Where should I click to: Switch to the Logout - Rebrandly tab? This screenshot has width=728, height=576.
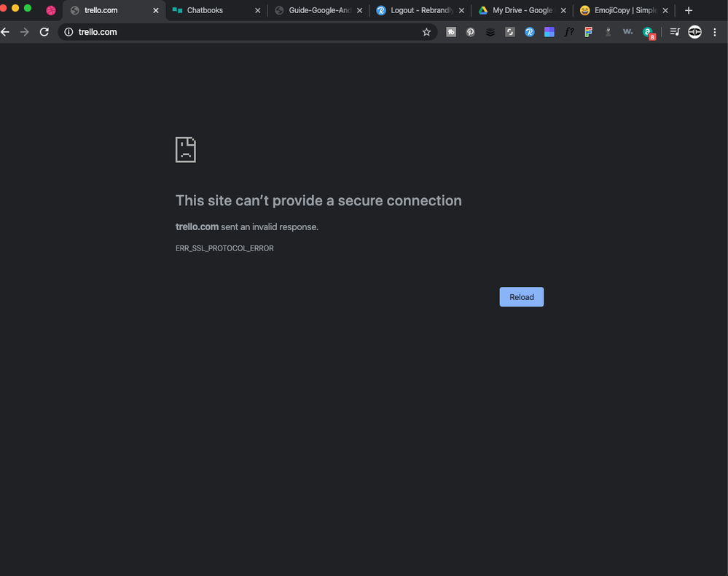click(422, 10)
